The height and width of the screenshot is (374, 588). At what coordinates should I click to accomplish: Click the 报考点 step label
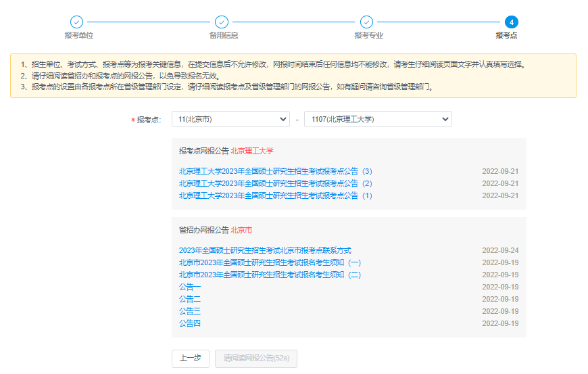(506, 35)
